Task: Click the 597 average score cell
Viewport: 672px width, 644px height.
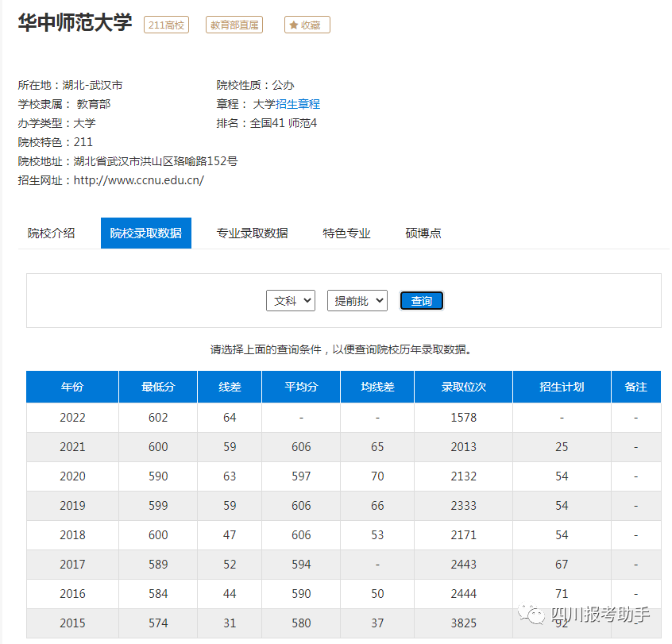Action: point(301,476)
